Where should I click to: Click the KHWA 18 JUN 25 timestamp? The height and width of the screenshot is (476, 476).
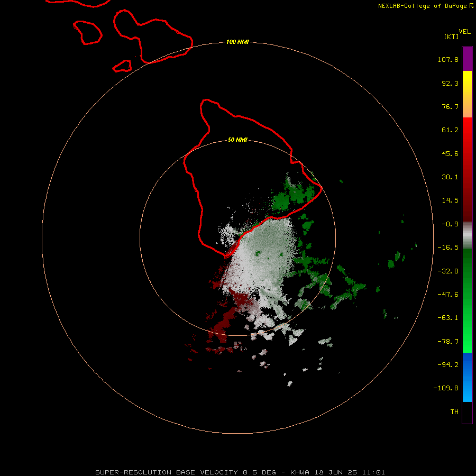click(337, 472)
